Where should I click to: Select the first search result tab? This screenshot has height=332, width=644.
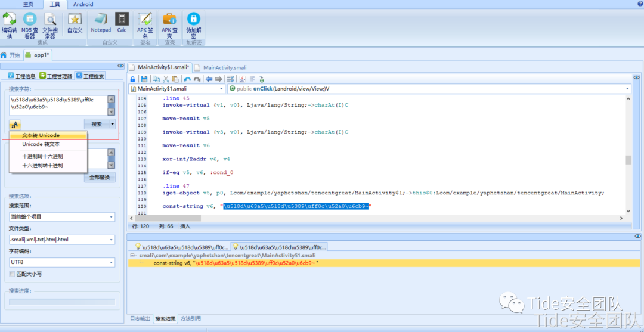point(181,247)
